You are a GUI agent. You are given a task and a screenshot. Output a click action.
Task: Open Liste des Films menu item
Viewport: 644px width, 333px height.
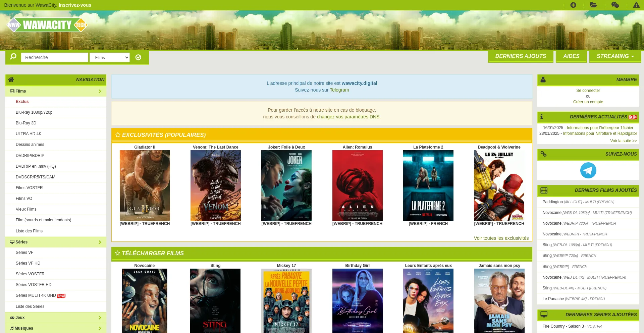pyautogui.click(x=29, y=231)
